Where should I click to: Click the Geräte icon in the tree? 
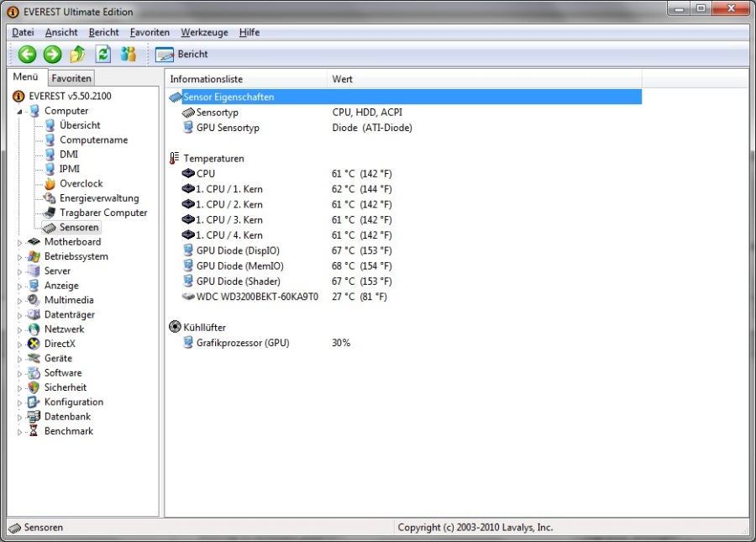[34, 358]
